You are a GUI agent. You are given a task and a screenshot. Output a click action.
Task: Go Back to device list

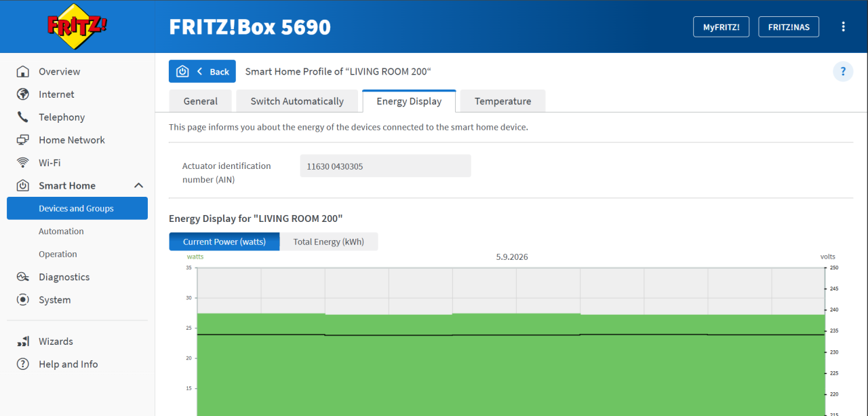[202, 71]
